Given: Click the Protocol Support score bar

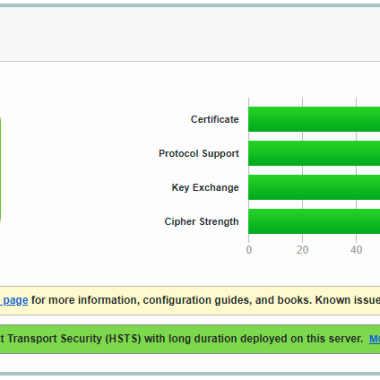Looking at the screenshot, I should [x=314, y=153].
